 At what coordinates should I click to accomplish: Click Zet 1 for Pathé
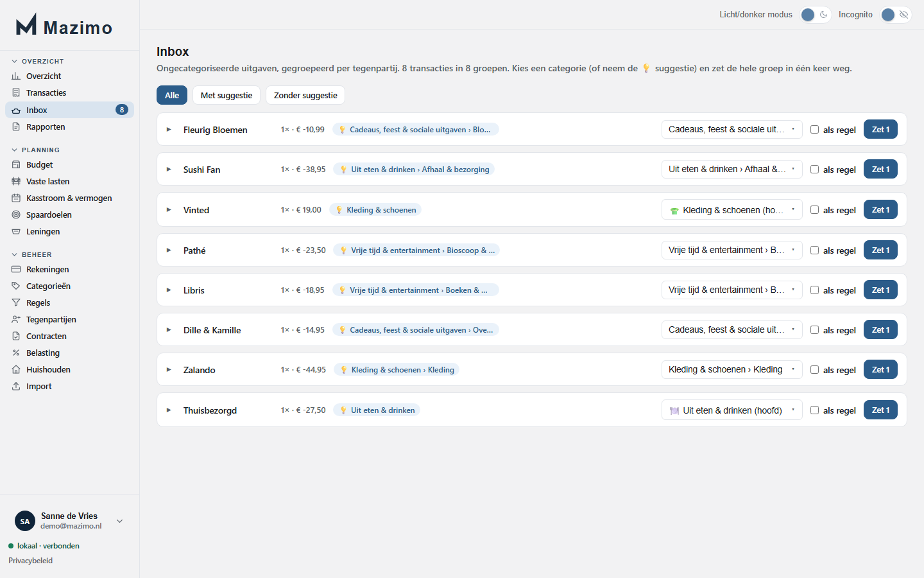coord(880,250)
